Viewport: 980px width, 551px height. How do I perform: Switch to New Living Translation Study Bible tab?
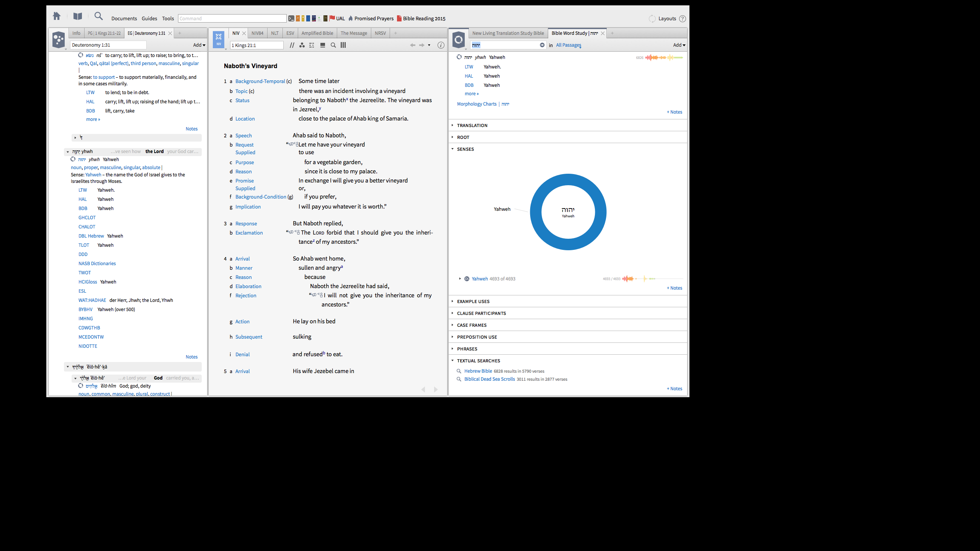[508, 33]
